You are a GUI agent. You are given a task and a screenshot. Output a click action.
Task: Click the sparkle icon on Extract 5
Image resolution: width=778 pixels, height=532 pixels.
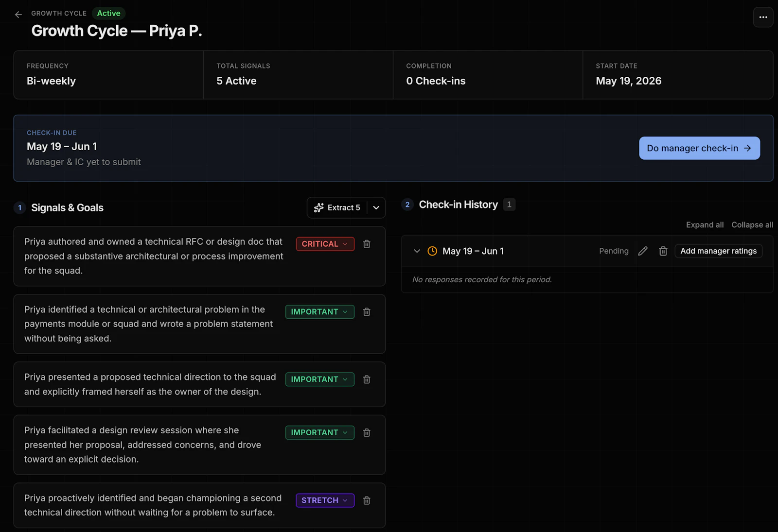pos(319,208)
